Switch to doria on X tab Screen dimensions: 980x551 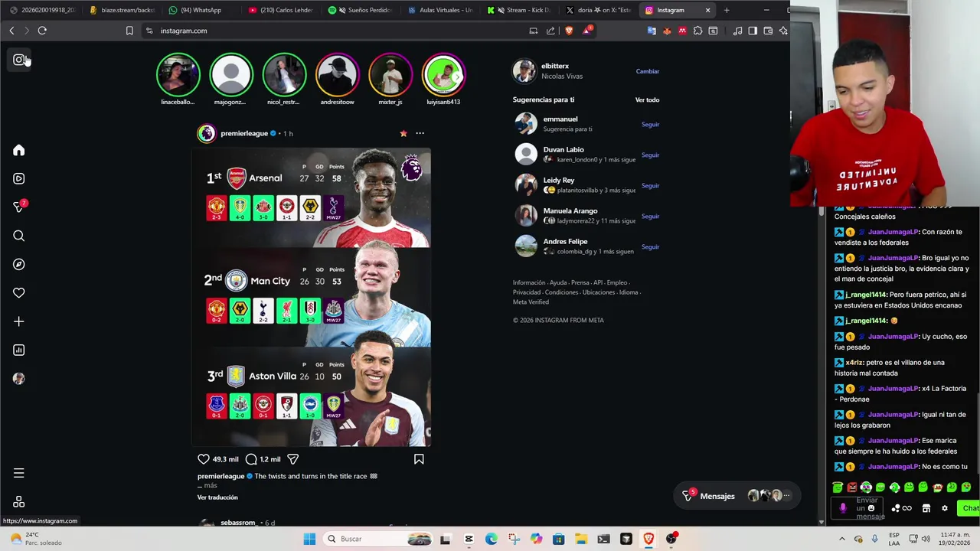pos(599,10)
